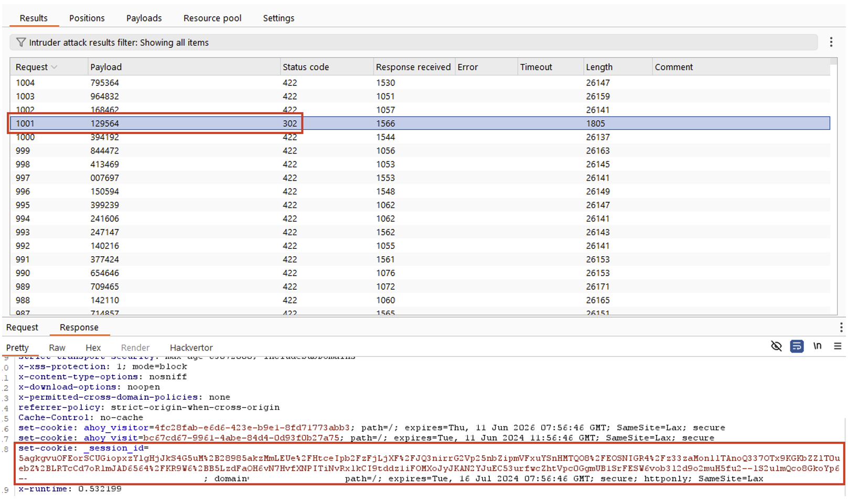Open the response hamburger menu icon
The width and height of the screenshot is (848, 504).
(x=838, y=346)
